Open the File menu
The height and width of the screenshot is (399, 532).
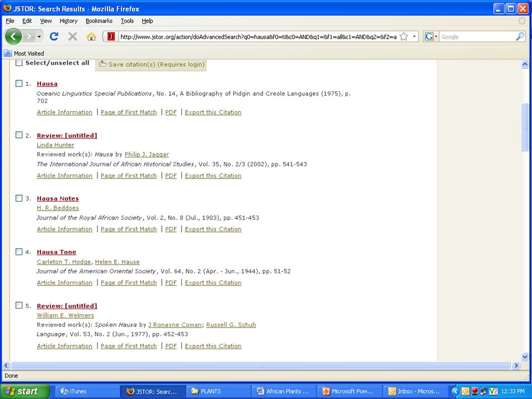[10, 21]
